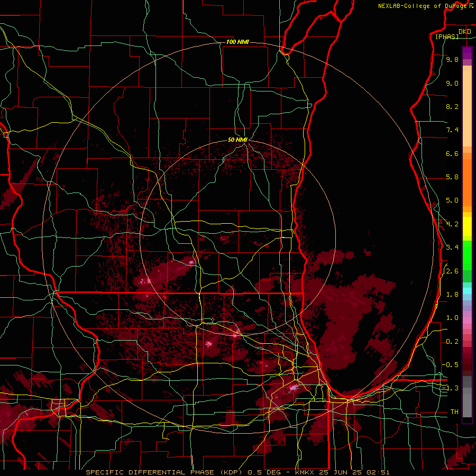The image size is (476, 476).
Task: Click the 8.2 legend value
Action: coord(452,106)
